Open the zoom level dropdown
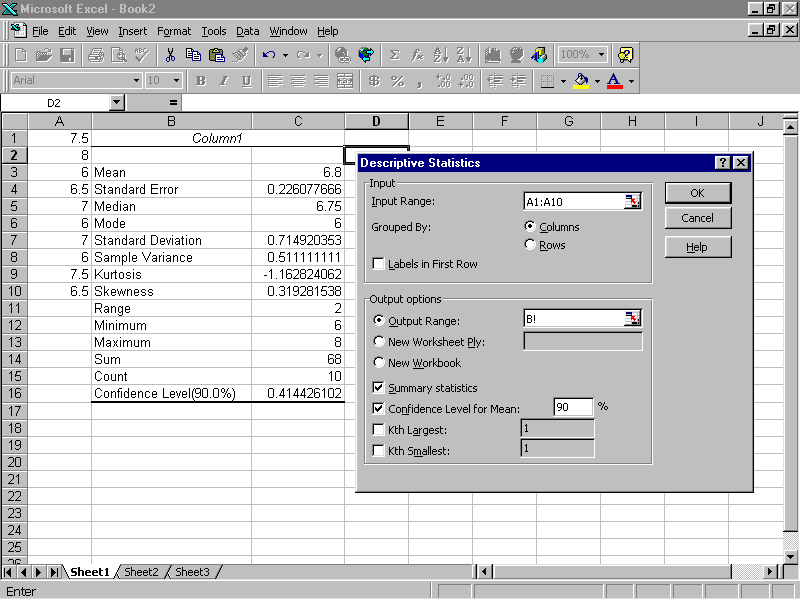The width and height of the screenshot is (800, 600). [601, 55]
